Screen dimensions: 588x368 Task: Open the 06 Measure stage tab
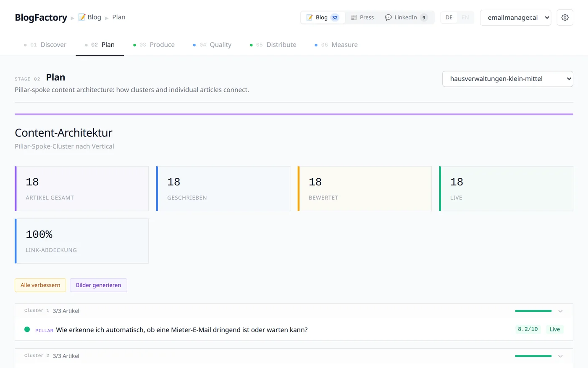click(336, 45)
